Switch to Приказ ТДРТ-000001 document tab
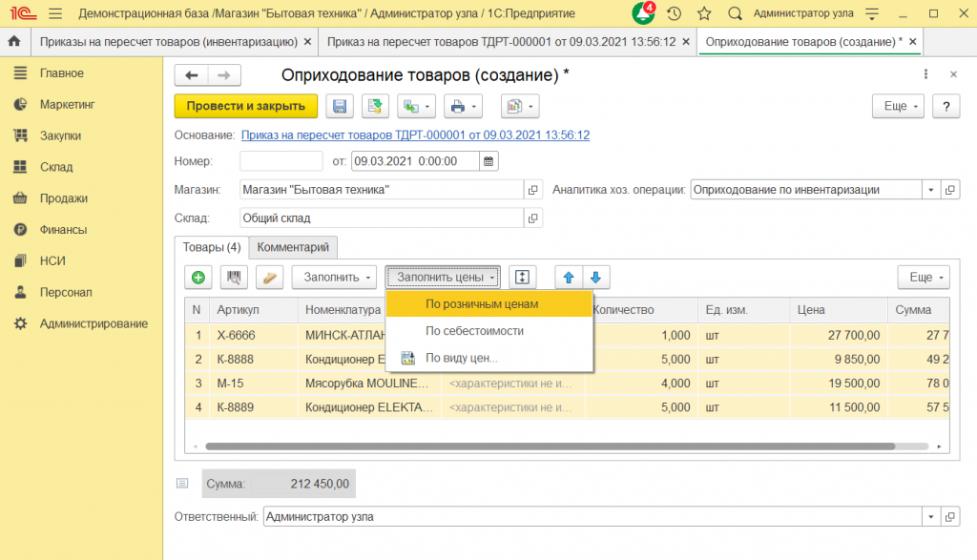 tap(501, 42)
